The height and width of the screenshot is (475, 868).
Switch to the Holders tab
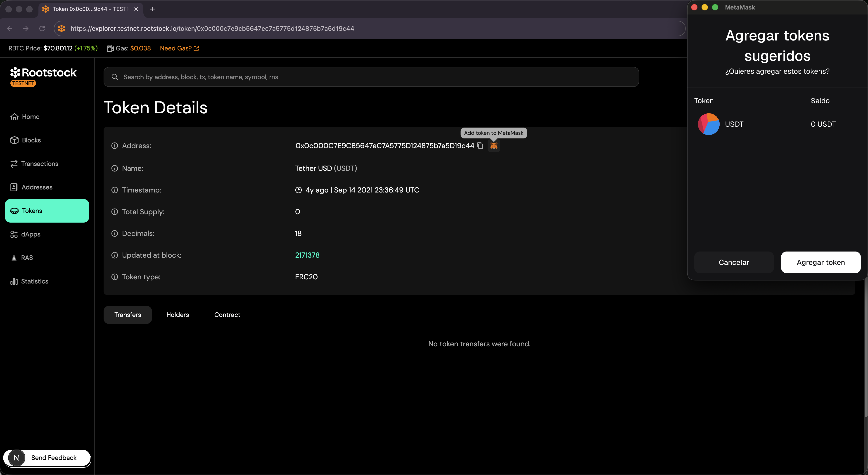pos(178,315)
